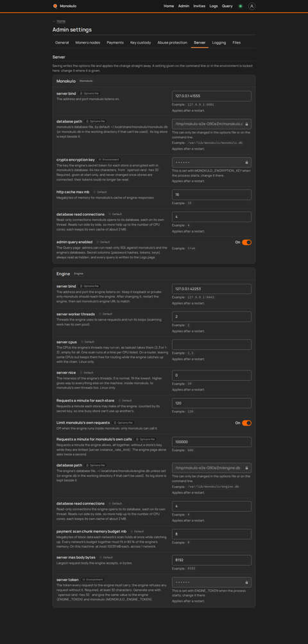Open Admin in top navigation
Viewport: 308px width, 644px height.
[184, 6]
